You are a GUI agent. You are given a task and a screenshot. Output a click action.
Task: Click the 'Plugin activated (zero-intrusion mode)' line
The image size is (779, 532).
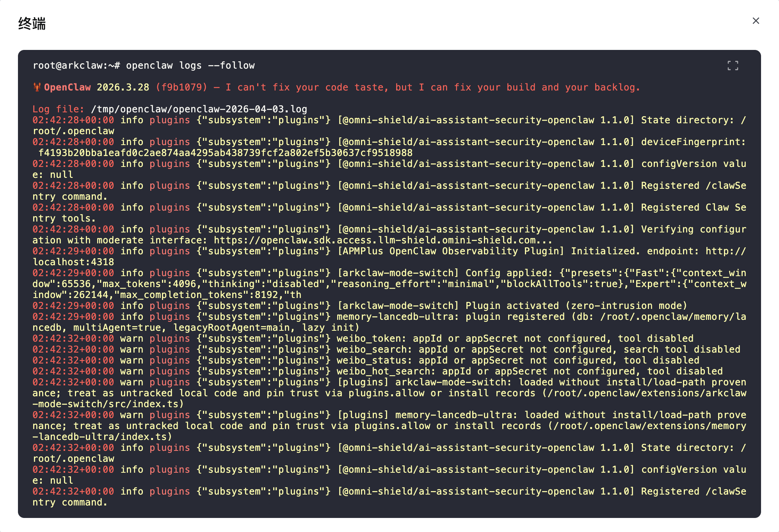tap(576, 306)
